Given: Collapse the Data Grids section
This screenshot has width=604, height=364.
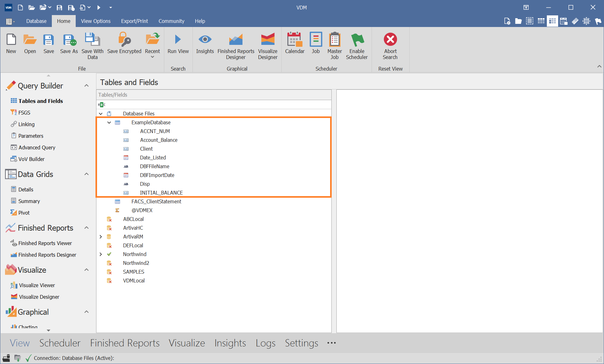Looking at the screenshot, I should (86, 174).
